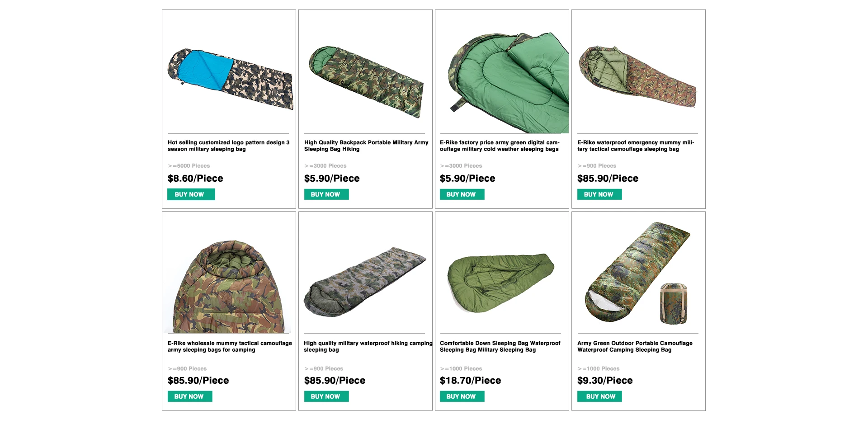View olive green down sleeping bag photo
This screenshot has height=429, width=868.
coord(501,283)
